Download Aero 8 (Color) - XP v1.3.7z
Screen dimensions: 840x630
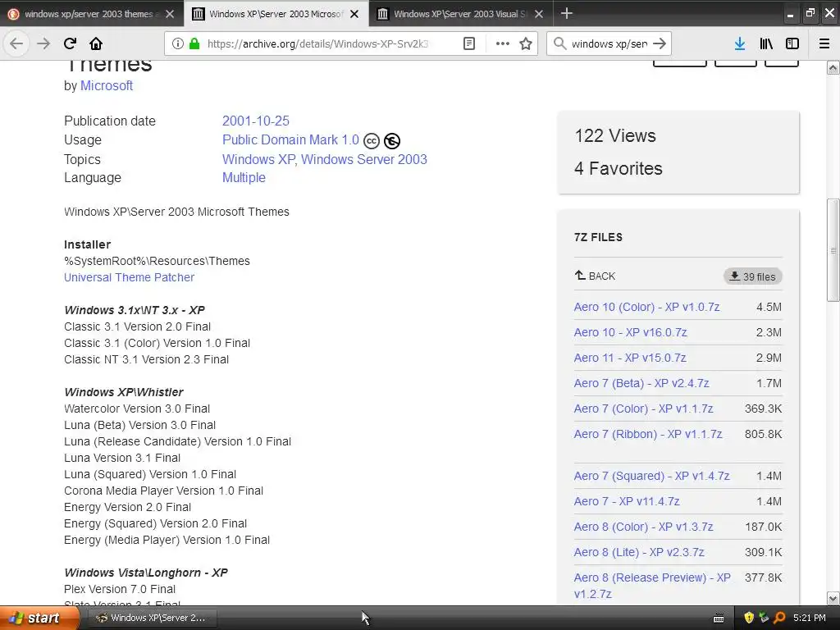click(x=643, y=527)
